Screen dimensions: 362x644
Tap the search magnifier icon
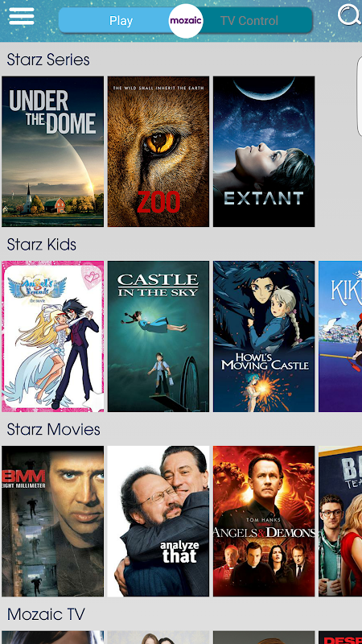(x=349, y=15)
